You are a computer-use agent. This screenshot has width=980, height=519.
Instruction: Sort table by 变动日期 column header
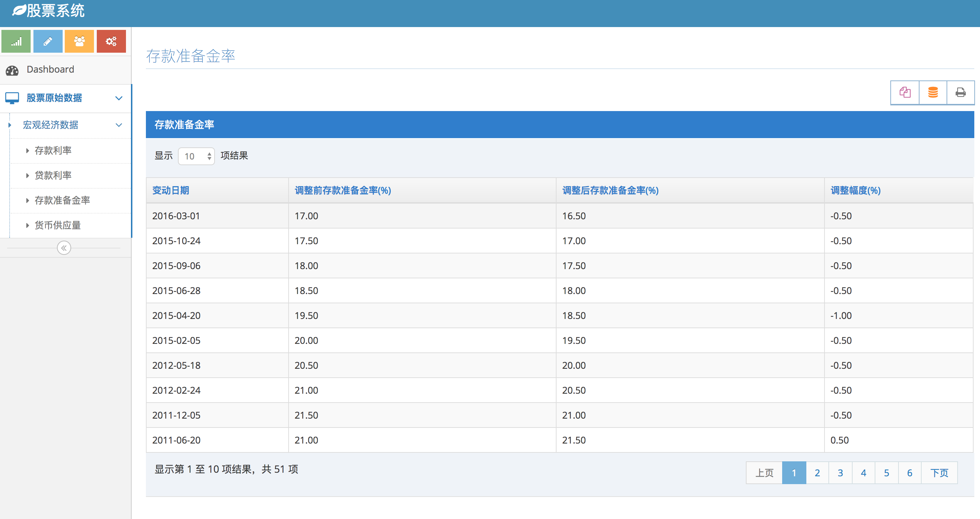[x=171, y=190]
